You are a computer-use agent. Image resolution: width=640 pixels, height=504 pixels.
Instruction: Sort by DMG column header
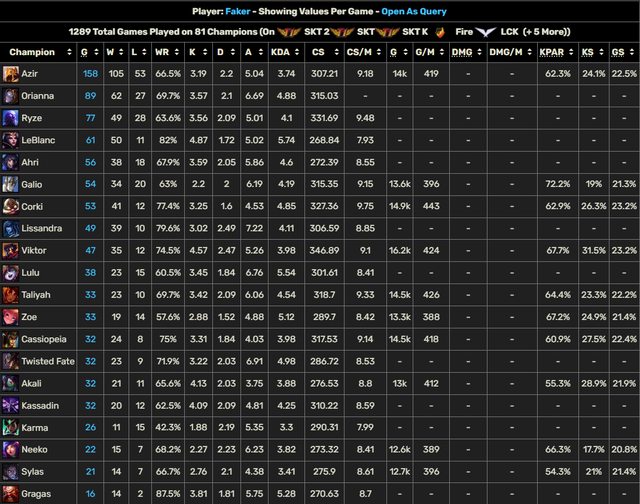(x=462, y=51)
